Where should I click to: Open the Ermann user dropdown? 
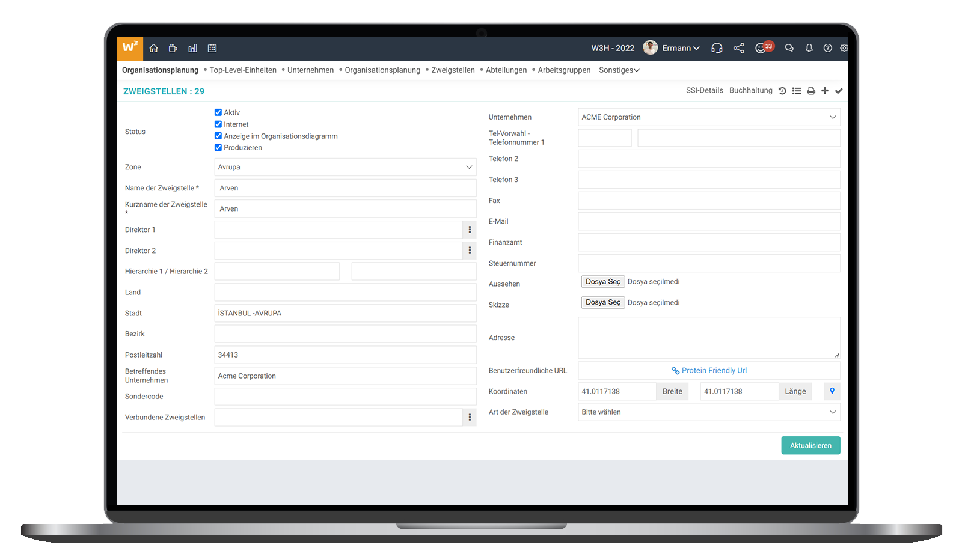point(681,48)
